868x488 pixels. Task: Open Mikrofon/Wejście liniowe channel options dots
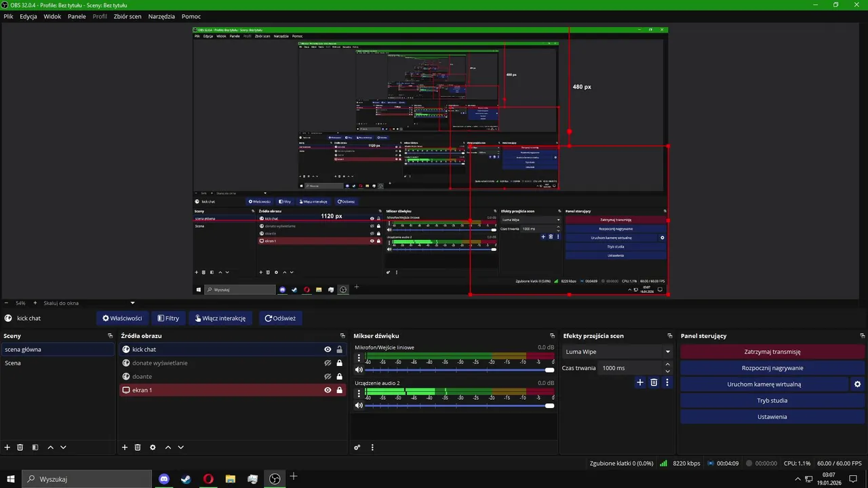[359, 357]
